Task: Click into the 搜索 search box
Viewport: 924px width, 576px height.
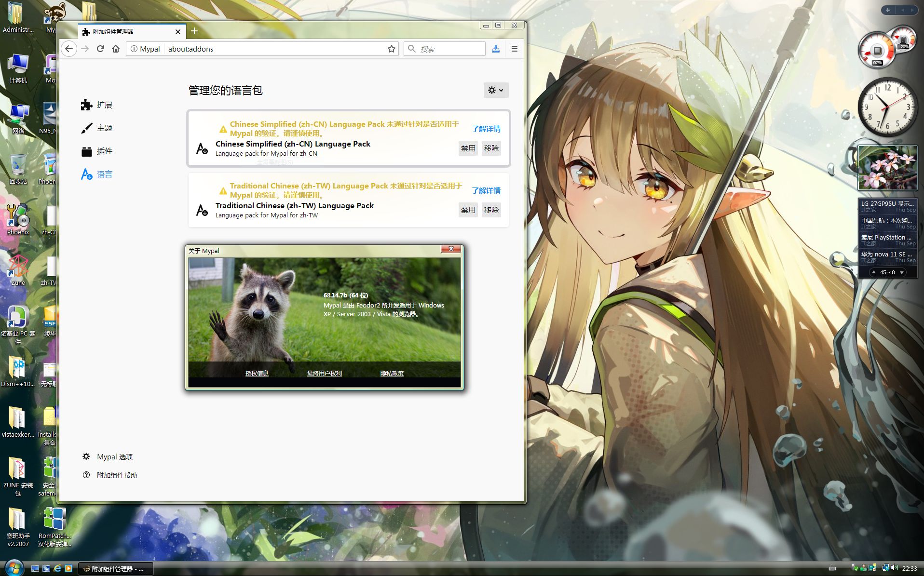Action: 445,49
